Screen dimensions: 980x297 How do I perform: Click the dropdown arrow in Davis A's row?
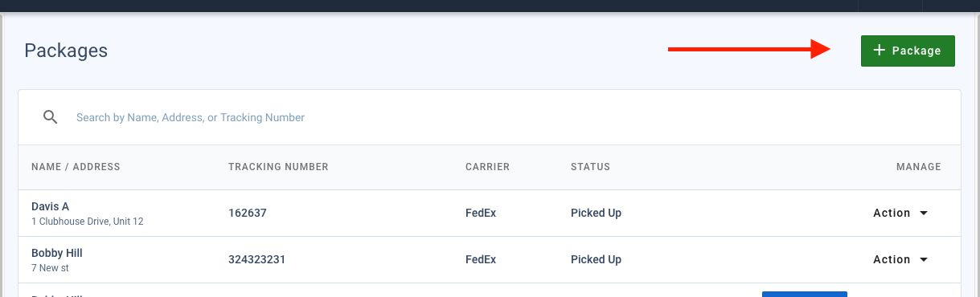(923, 214)
